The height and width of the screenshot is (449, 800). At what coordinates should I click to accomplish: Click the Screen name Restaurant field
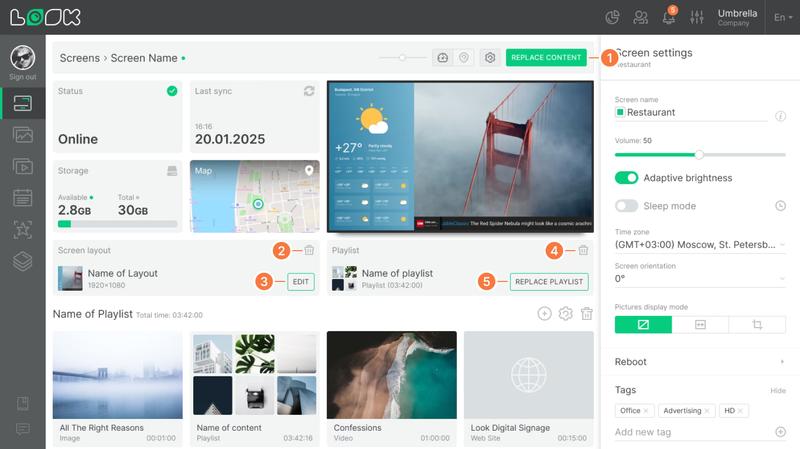[x=691, y=112]
